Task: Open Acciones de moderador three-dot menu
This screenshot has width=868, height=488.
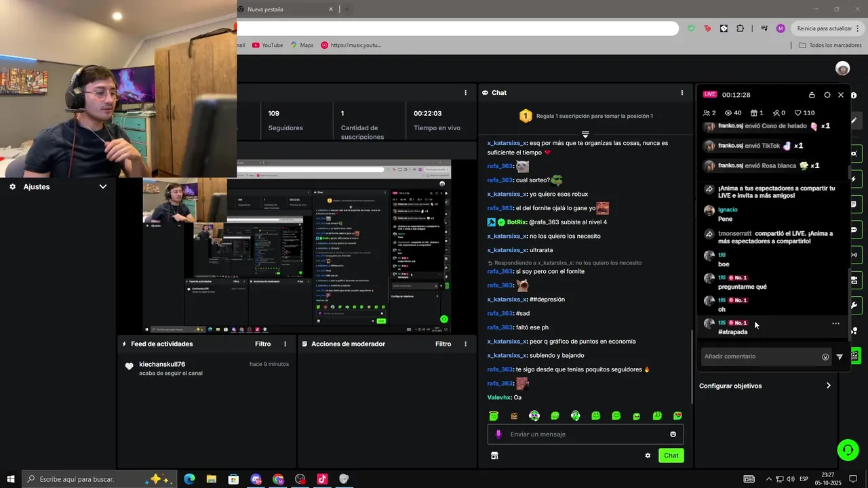Action: point(465,344)
